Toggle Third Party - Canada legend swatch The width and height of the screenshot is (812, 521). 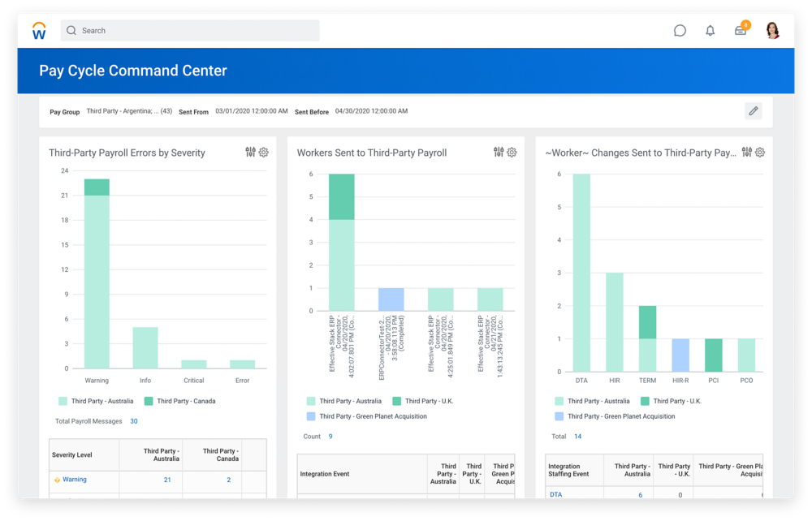149,401
